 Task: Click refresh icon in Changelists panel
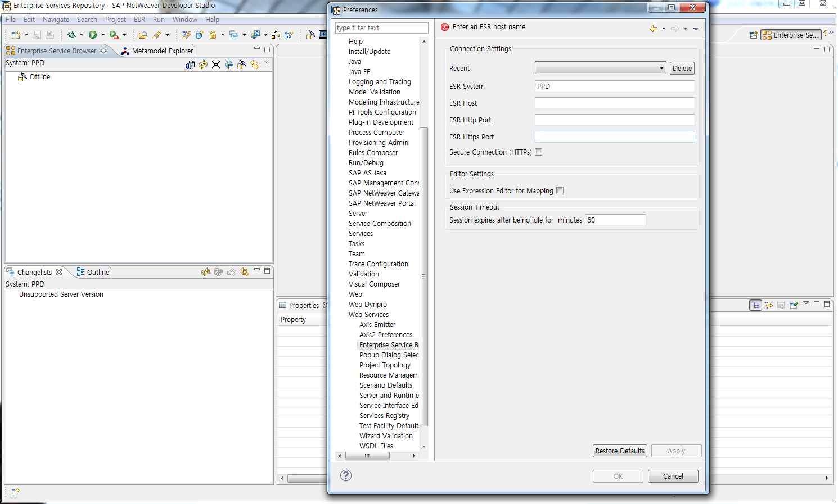[x=206, y=272]
